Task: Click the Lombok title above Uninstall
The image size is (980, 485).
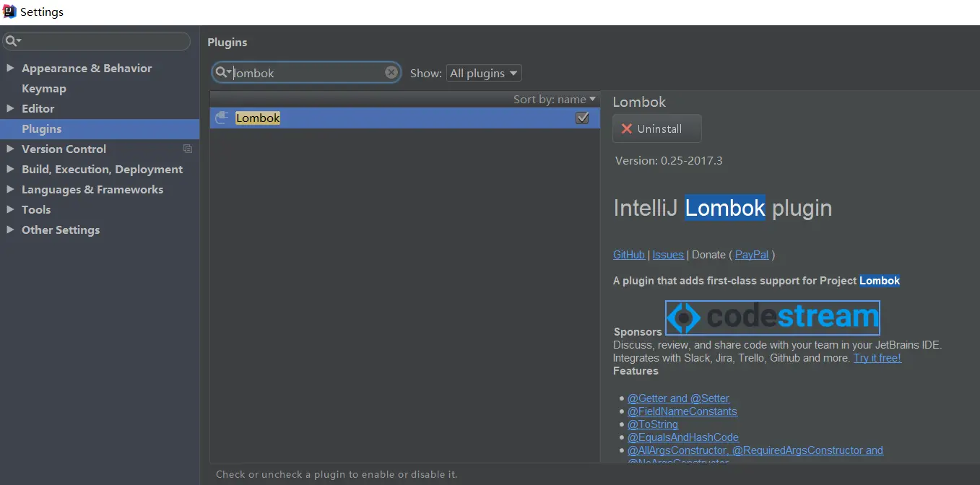Action: [639, 102]
